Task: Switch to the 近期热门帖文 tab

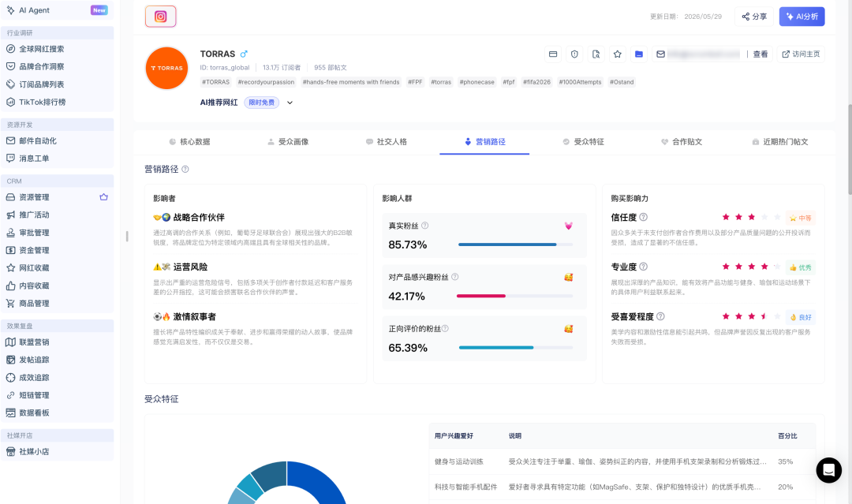Action: (779, 142)
